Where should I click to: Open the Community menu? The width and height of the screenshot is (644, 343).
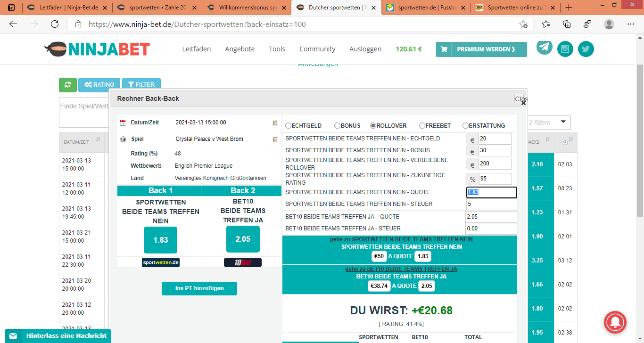(317, 49)
